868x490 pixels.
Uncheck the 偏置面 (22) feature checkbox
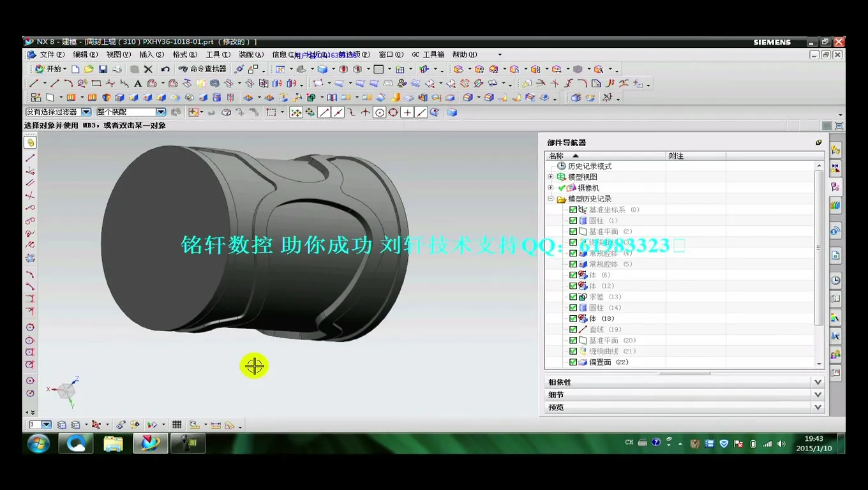click(573, 362)
